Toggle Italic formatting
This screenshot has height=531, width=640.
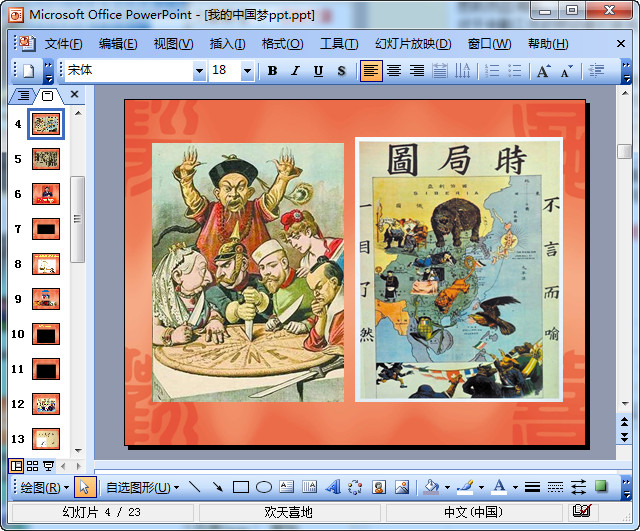click(295, 71)
